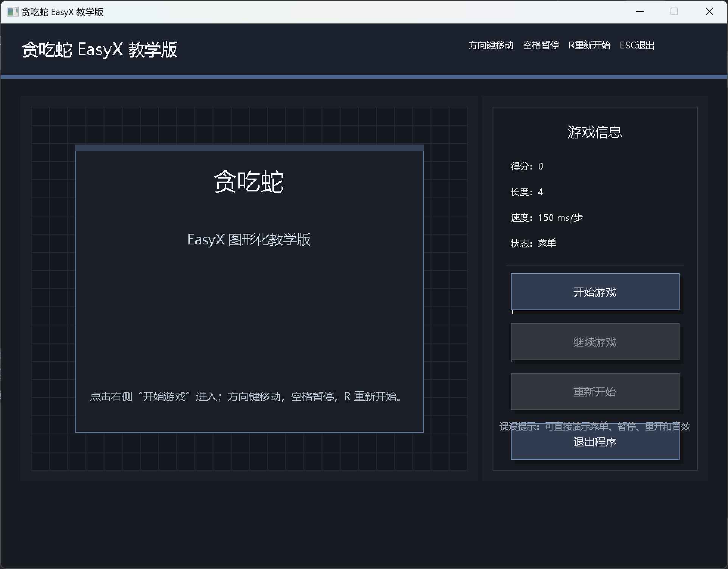Minimize the 贪吃蛇 window

640,12
